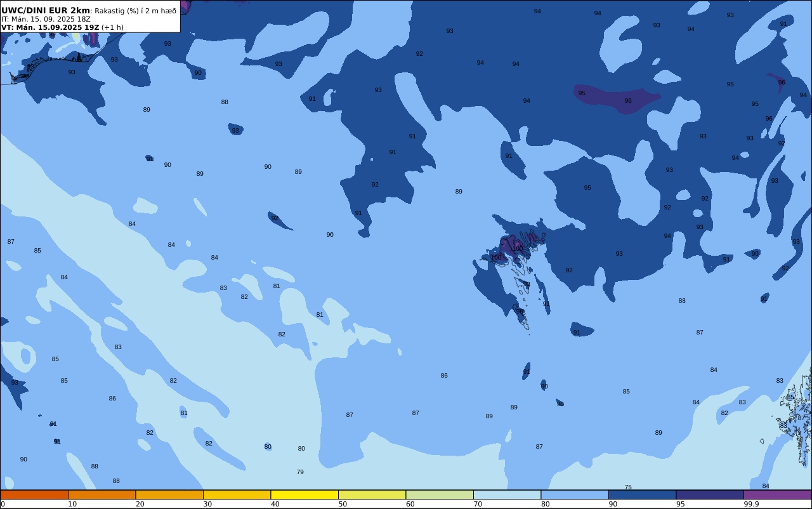Click the '99.9' legend tick label
The height and width of the screenshot is (509, 812).
tap(751, 504)
